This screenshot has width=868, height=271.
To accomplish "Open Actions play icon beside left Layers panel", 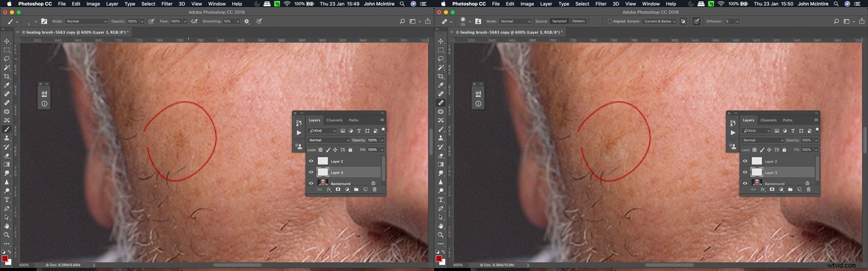I will tap(299, 132).
